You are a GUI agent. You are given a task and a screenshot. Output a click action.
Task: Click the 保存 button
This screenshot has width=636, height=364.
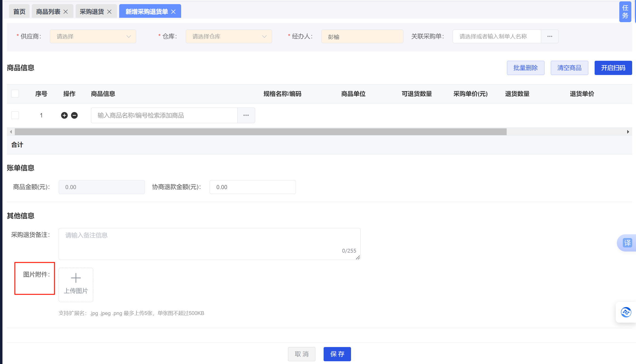[337, 354]
